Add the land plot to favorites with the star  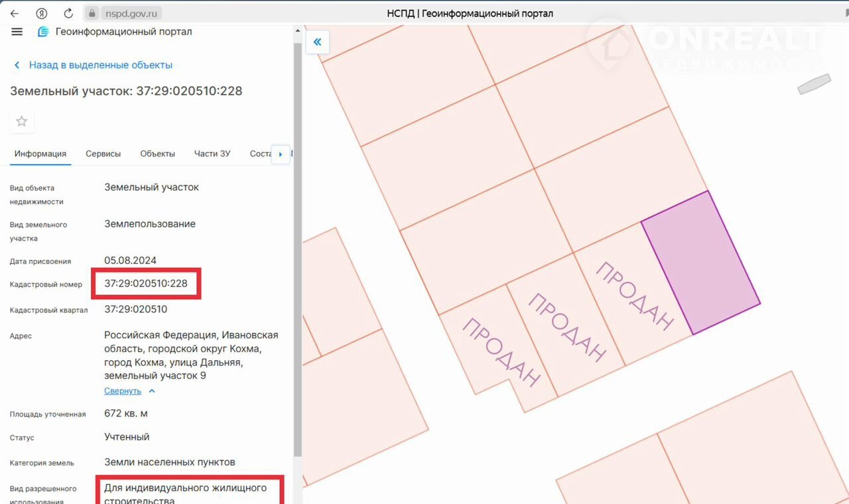[x=22, y=121]
